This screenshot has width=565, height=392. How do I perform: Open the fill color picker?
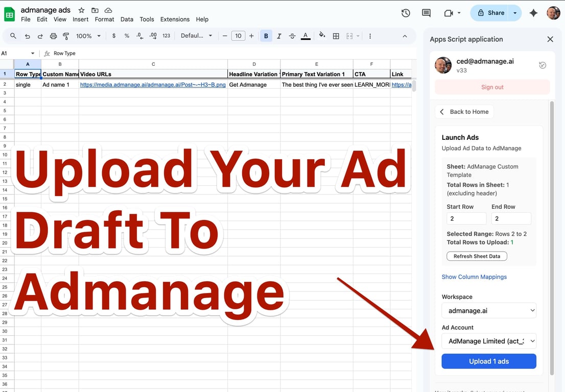[322, 35]
